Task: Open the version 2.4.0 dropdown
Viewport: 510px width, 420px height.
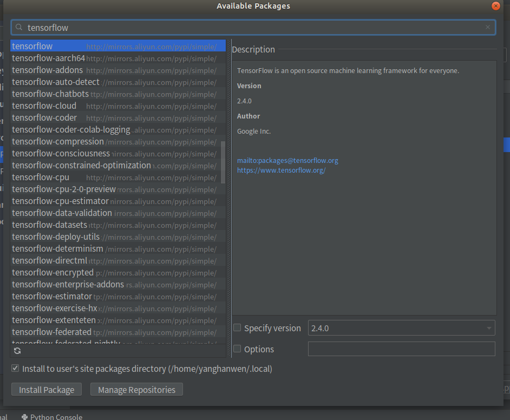Action: pyautogui.click(x=401, y=328)
